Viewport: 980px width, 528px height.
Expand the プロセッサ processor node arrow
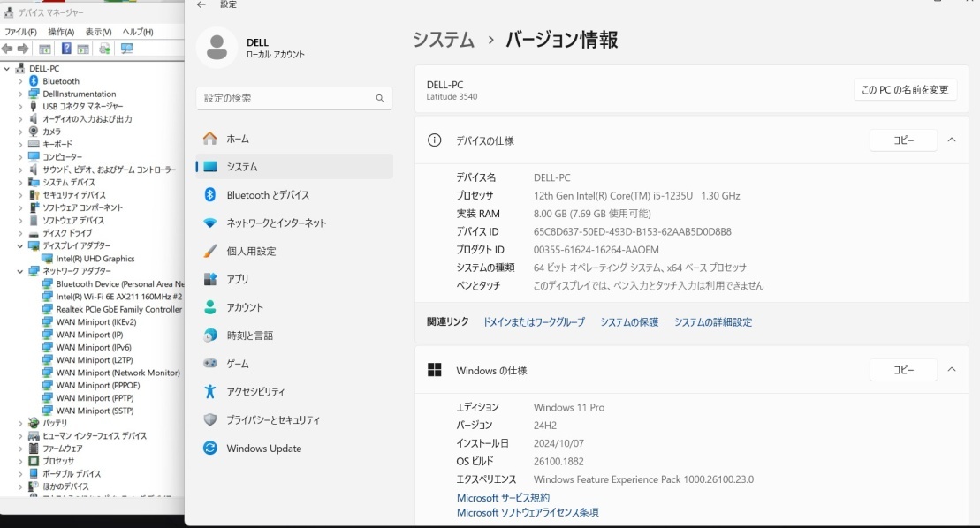click(x=20, y=461)
